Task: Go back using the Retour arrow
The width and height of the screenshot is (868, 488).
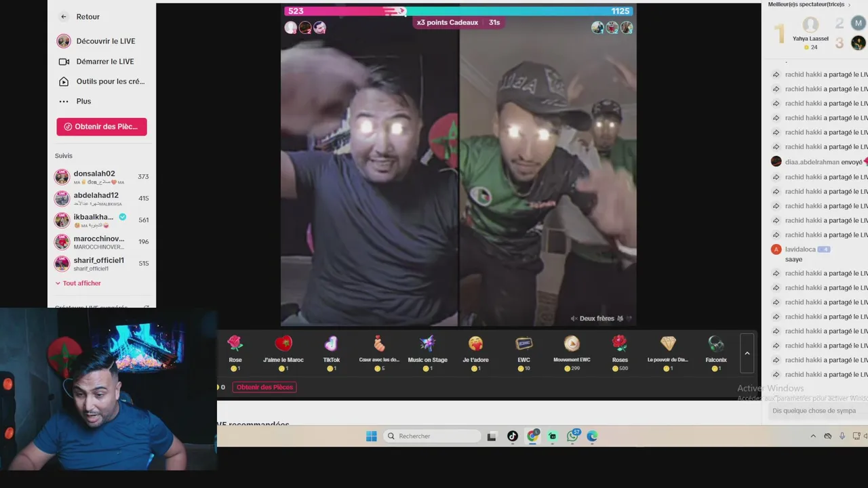Action: [x=64, y=17]
